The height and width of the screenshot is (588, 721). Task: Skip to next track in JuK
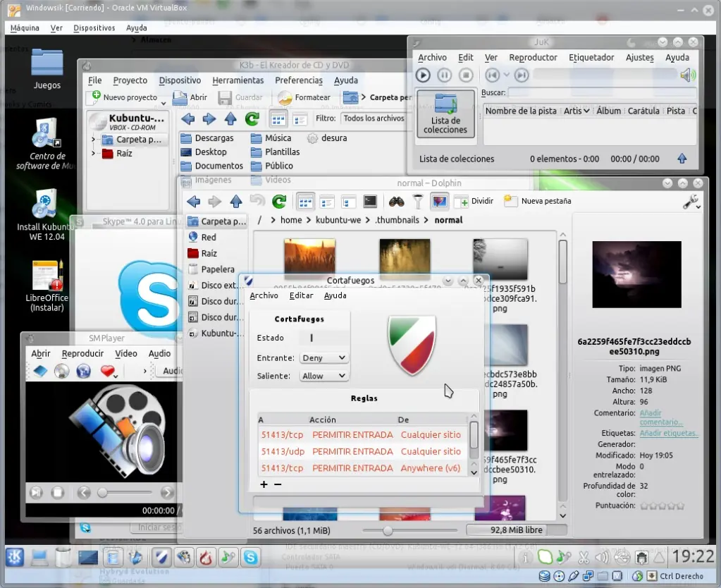(x=522, y=75)
